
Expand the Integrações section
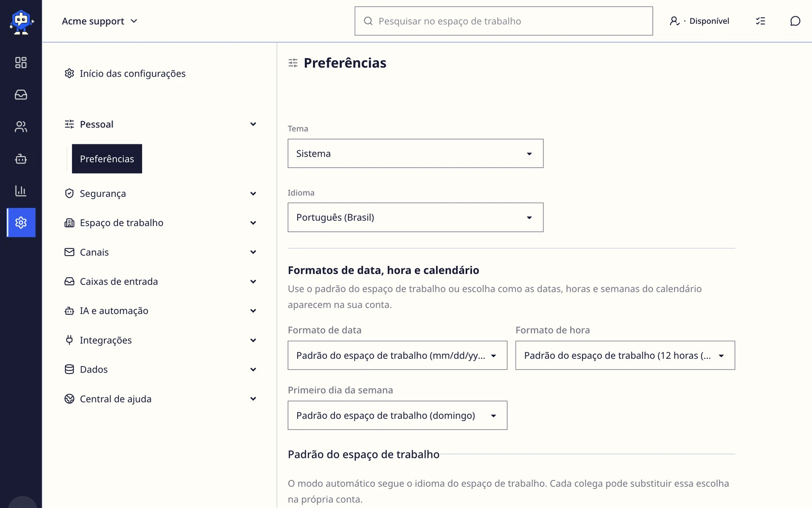160,340
